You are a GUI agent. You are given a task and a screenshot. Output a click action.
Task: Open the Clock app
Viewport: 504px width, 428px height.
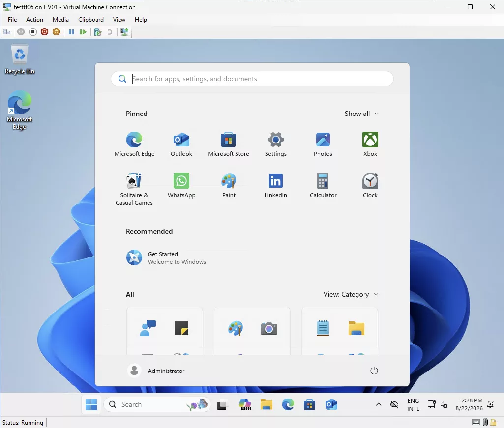[x=370, y=185]
